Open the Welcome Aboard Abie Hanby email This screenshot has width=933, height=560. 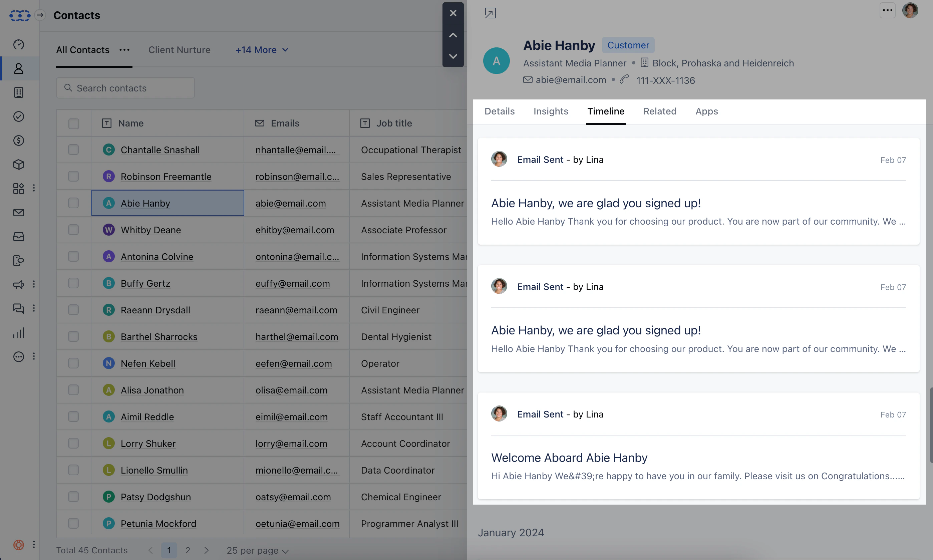(x=569, y=458)
